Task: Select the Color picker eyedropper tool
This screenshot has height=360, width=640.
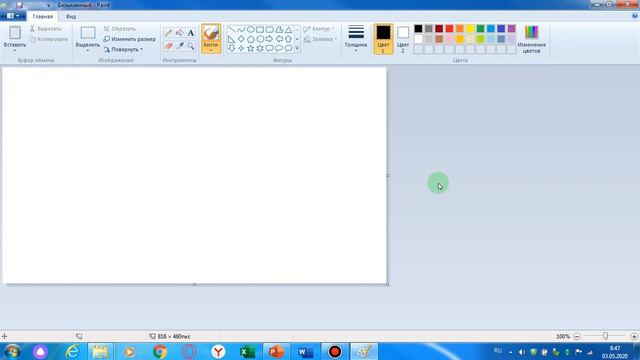Action: point(180,45)
